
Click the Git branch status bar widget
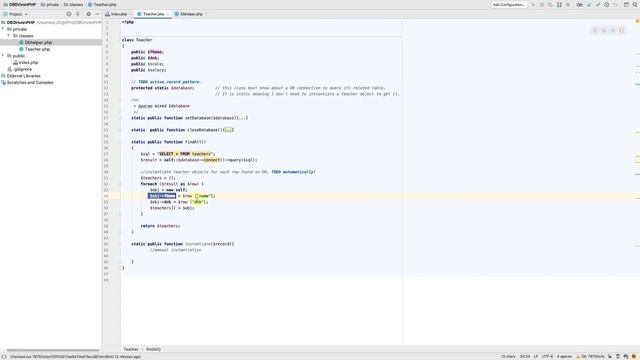(591, 357)
